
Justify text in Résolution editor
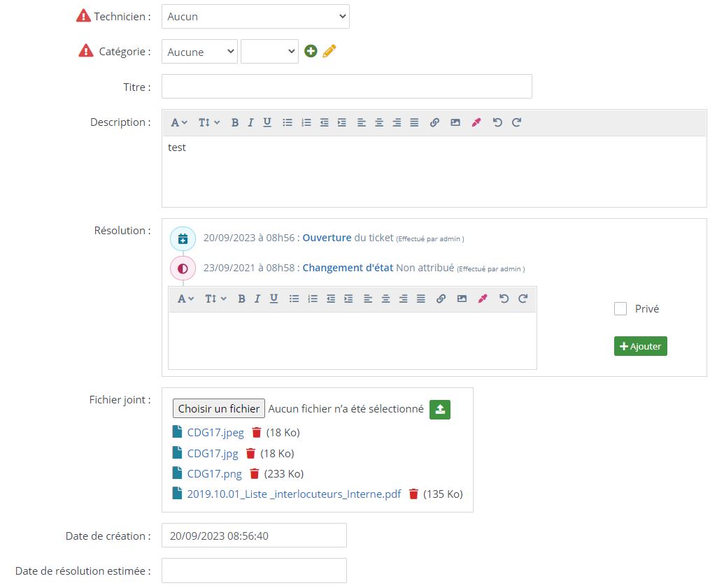coord(420,299)
